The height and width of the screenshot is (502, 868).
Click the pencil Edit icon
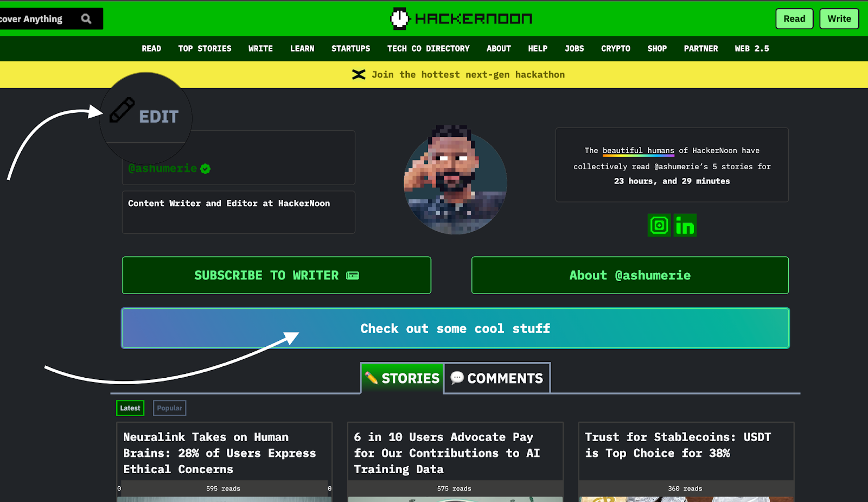[x=122, y=110]
